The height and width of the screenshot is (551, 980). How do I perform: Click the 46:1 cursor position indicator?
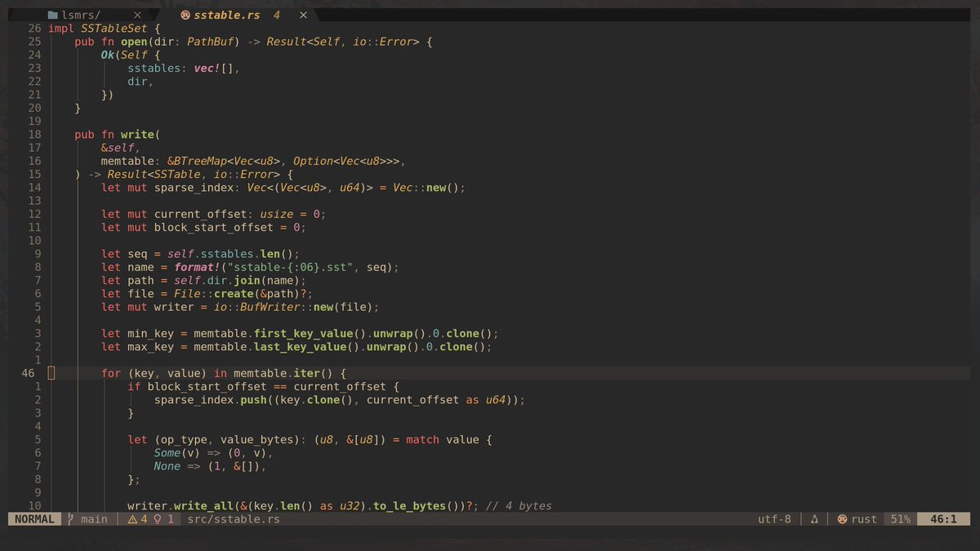(943, 519)
